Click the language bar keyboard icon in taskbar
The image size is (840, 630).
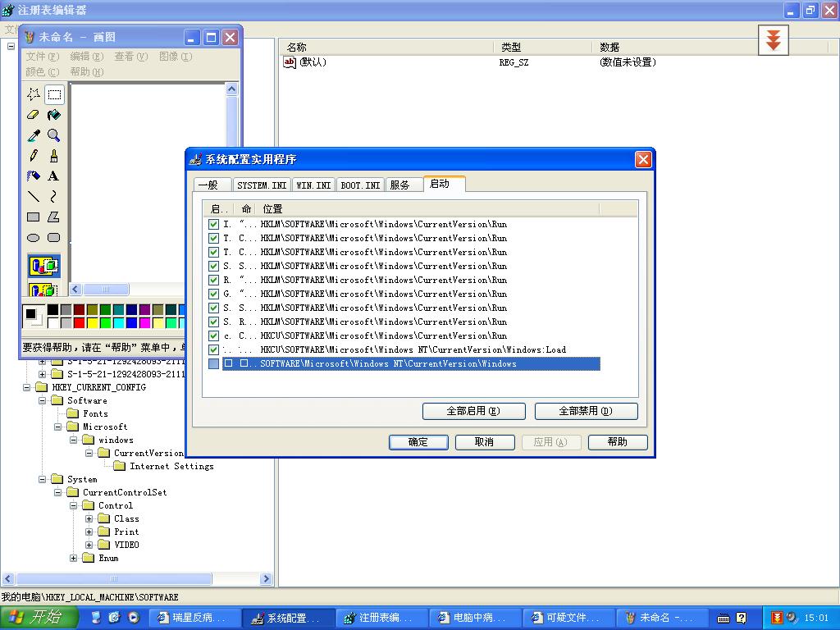[x=724, y=619]
